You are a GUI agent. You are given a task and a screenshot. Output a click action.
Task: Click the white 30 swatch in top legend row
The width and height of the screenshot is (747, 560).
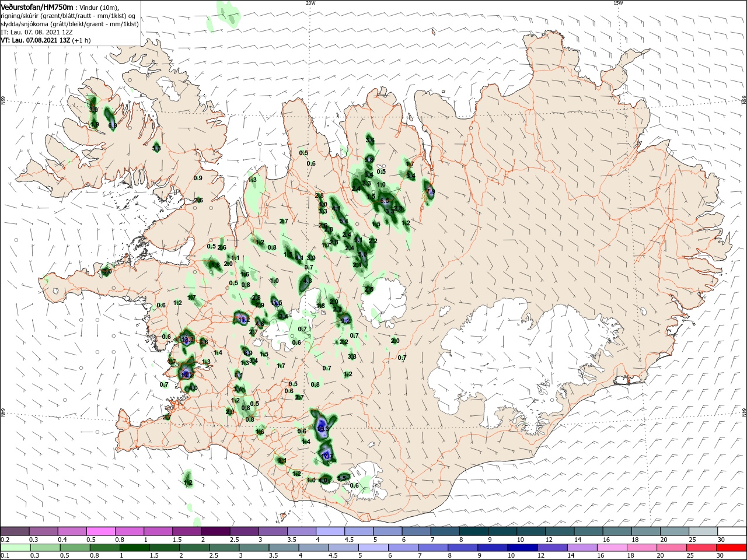pyautogui.click(x=731, y=531)
